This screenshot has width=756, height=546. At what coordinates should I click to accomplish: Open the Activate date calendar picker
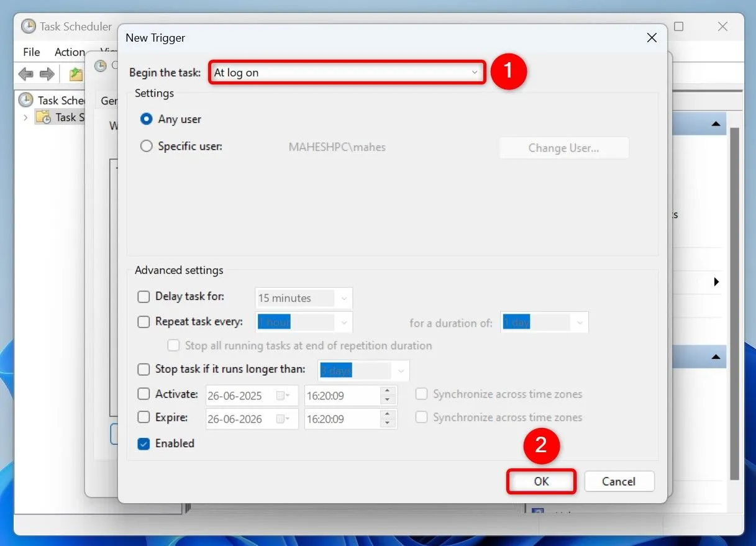(283, 396)
